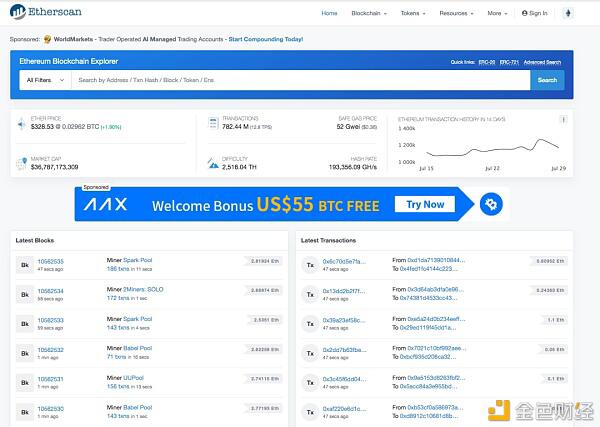This screenshot has height=427, width=600.
Task: Open the All Filters dropdown
Action: coord(45,80)
